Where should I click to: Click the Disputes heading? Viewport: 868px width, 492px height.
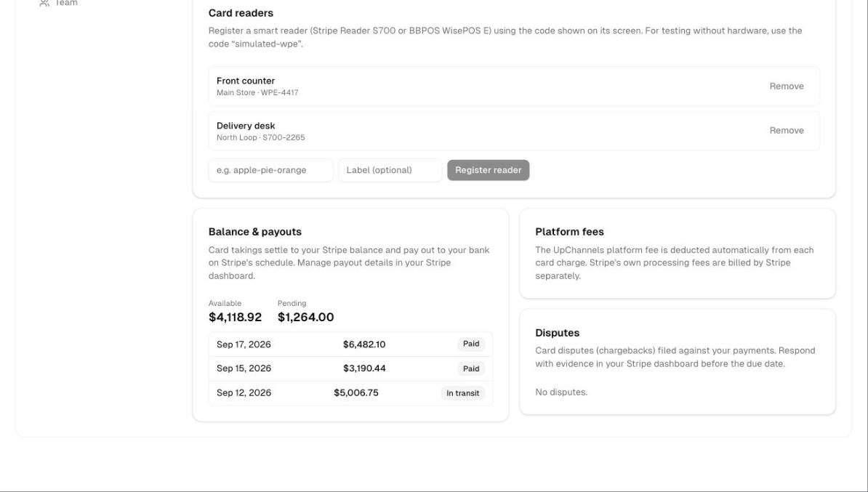point(558,333)
